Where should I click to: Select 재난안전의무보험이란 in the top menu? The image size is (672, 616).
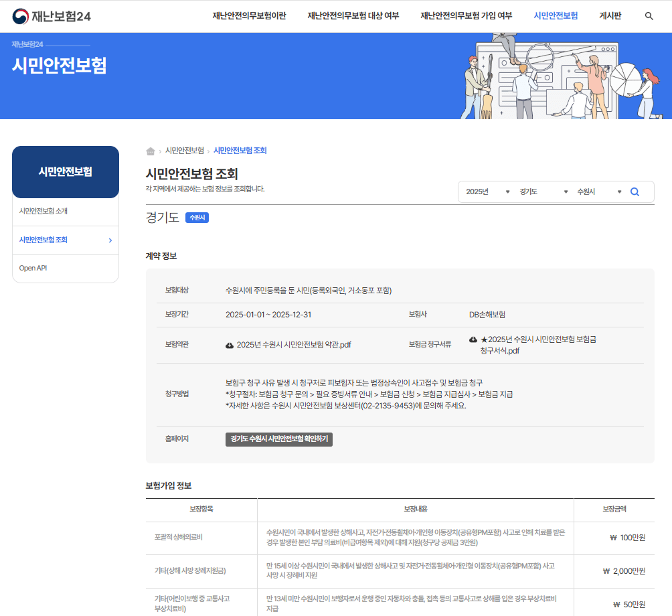pos(248,15)
